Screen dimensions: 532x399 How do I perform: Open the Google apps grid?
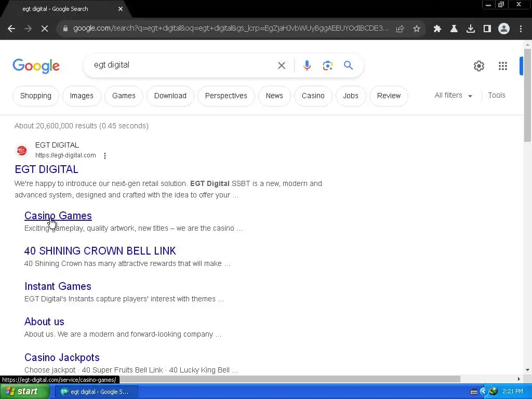(502, 66)
